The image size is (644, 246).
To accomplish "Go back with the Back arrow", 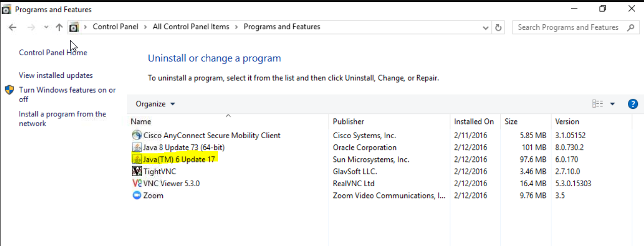I will [x=13, y=27].
